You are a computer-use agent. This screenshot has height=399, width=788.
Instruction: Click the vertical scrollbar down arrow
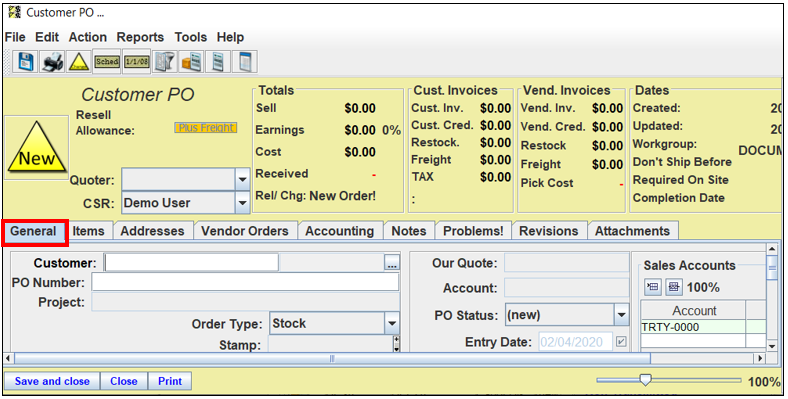[772, 346]
